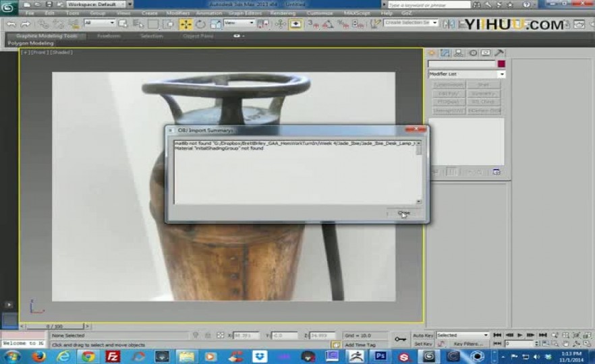
Task: Switch to the Freeform ribbon tab
Action: pos(109,36)
